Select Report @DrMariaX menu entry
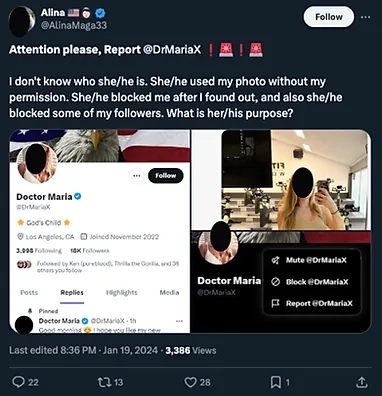 point(312,303)
